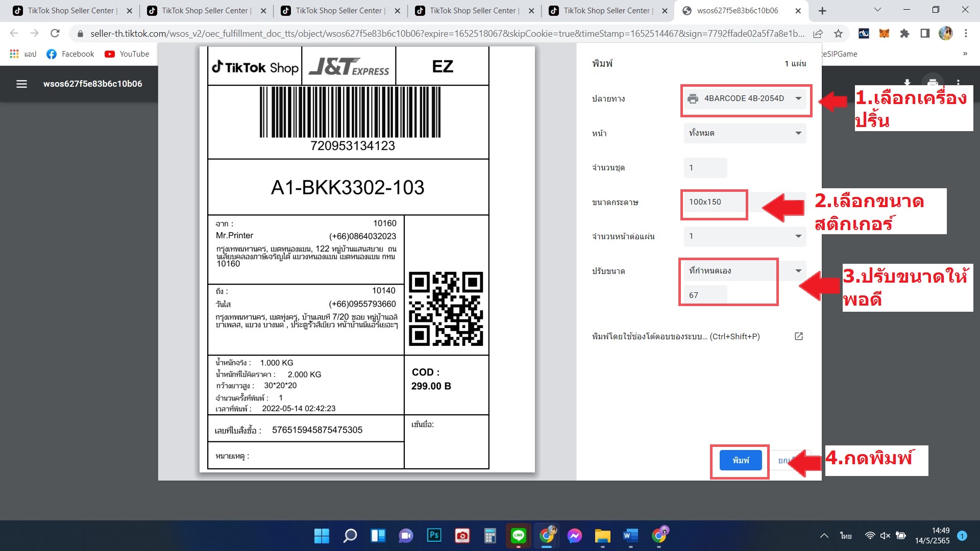Screen dimensions: 980x551
Task: Bookmark this page with the star icon
Action: click(838, 34)
